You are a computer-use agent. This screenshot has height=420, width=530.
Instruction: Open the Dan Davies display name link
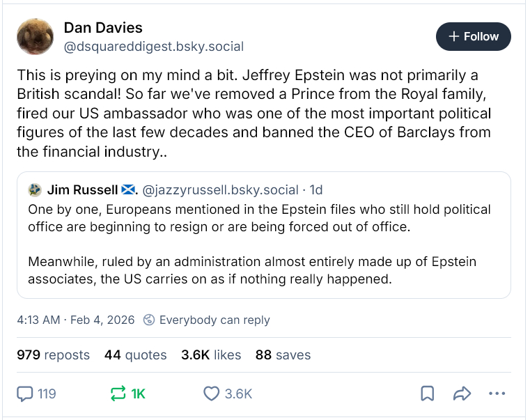pos(103,28)
